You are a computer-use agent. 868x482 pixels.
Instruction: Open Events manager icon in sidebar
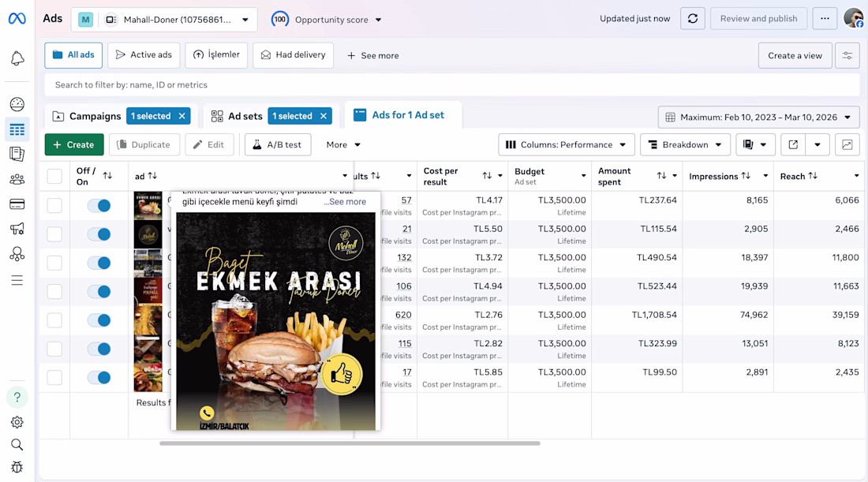click(x=17, y=254)
